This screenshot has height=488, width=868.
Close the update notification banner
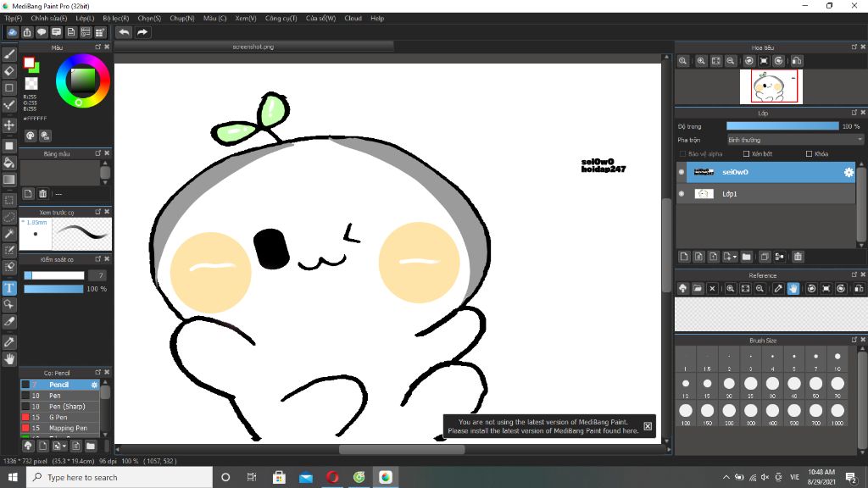(648, 426)
